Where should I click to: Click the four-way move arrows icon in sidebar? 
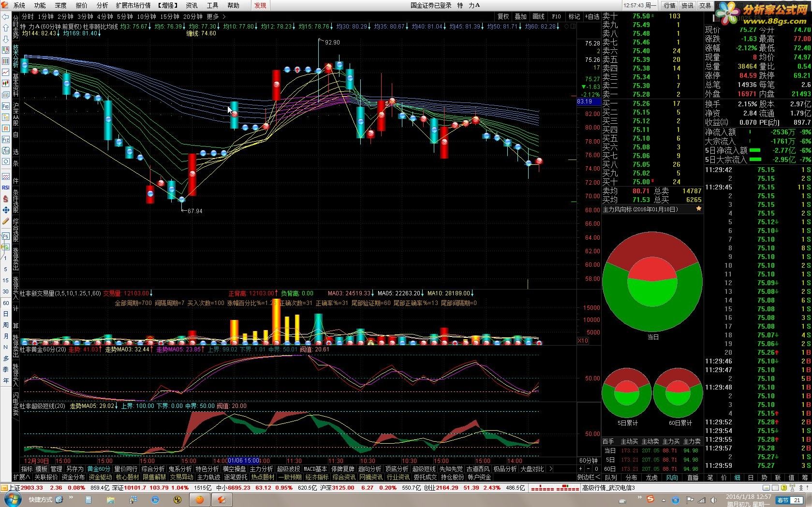[x=5, y=210]
